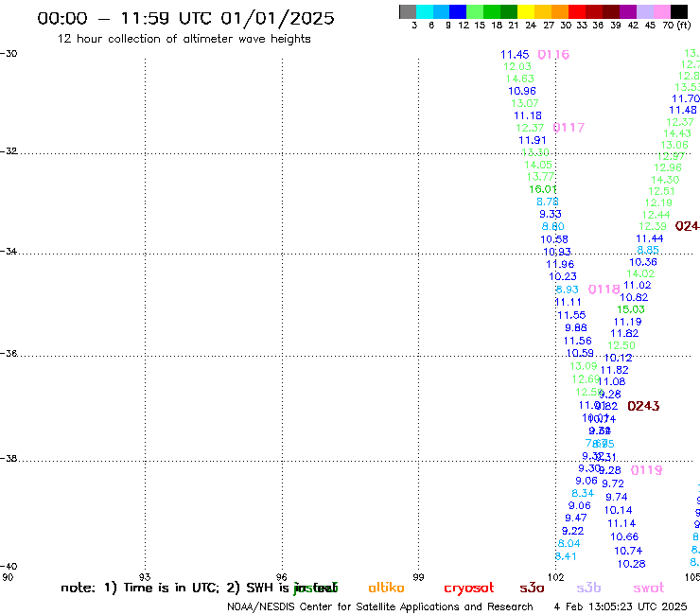Click wave height value 11.44
700x615 pixels.
click(x=650, y=239)
